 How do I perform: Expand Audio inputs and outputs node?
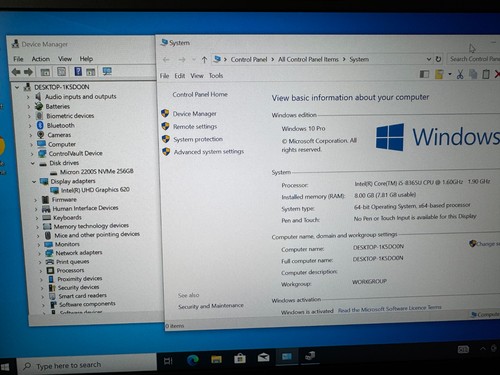[x=28, y=97]
